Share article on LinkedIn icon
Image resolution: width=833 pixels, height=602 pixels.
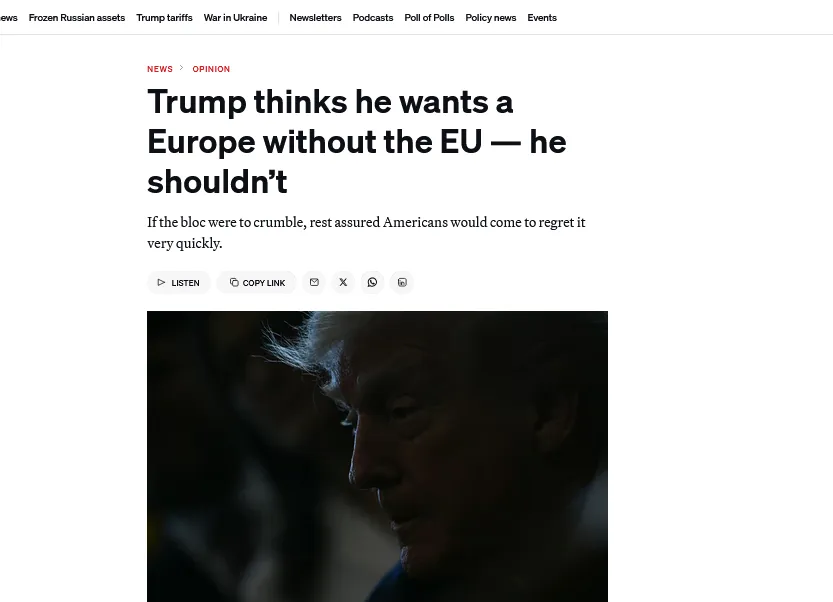(x=402, y=282)
